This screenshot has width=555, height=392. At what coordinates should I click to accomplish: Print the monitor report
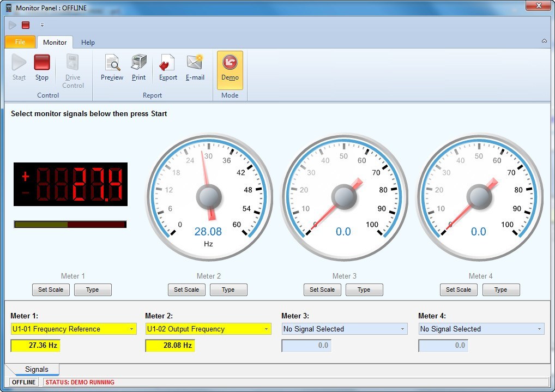(138, 67)
